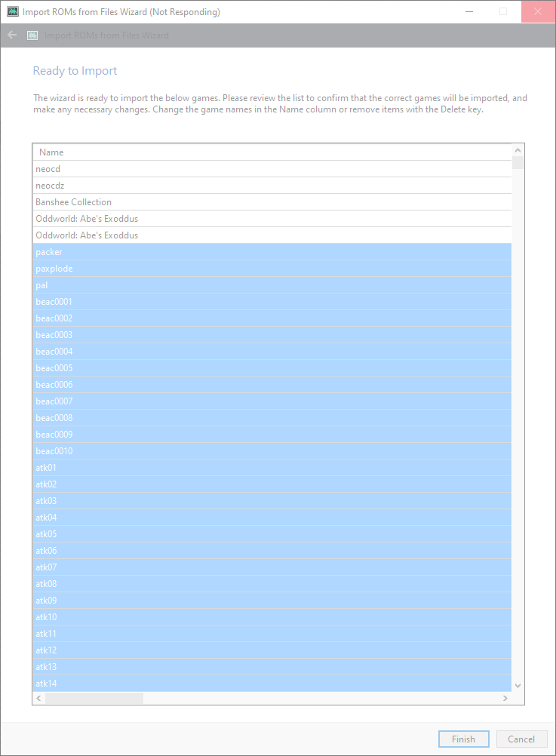This screenshot has width=556, height=756.
Task: Select the beac0002 row
Action: (272, 318)
